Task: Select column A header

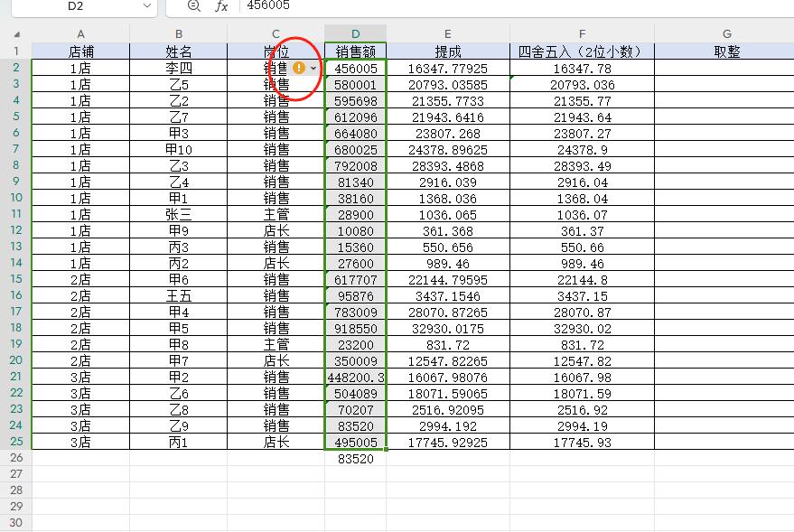Action: [x=80, y=34]
